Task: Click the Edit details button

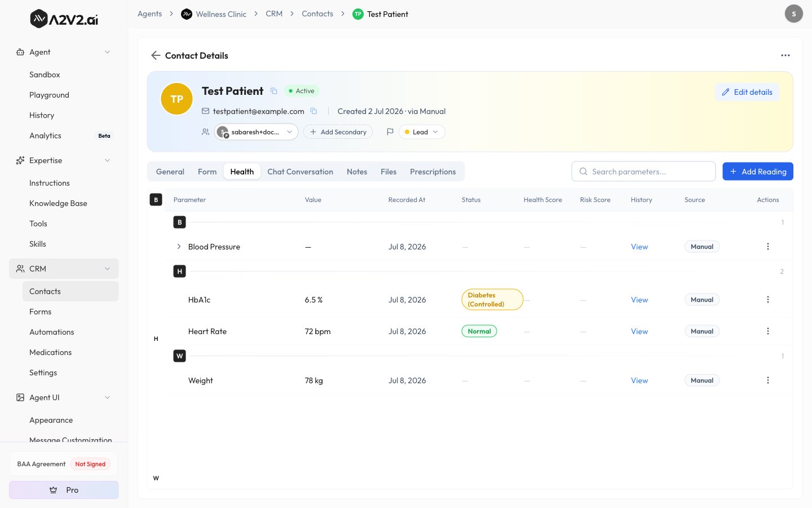Action: 747,92
